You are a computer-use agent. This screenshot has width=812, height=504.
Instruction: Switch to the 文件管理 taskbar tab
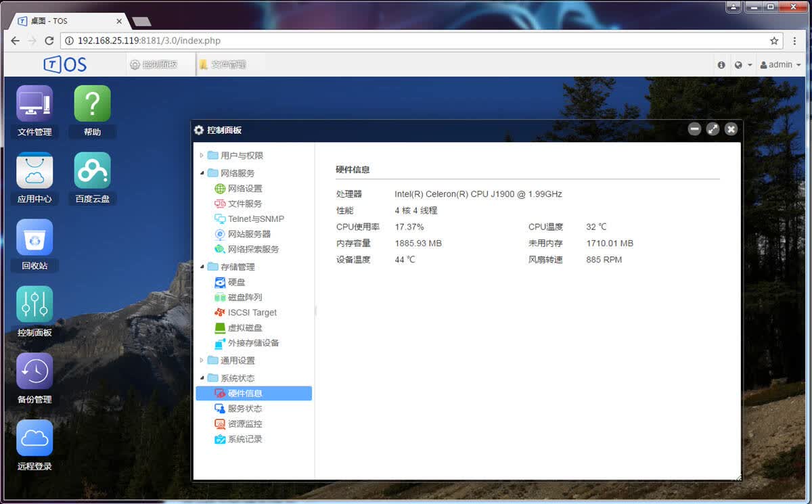click(x=223, y=65)
